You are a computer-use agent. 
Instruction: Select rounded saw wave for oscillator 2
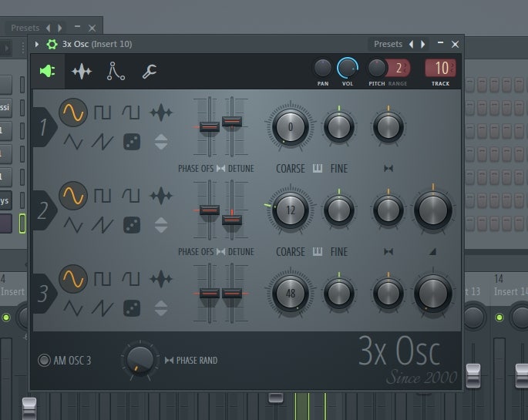[x=131, y=196]
